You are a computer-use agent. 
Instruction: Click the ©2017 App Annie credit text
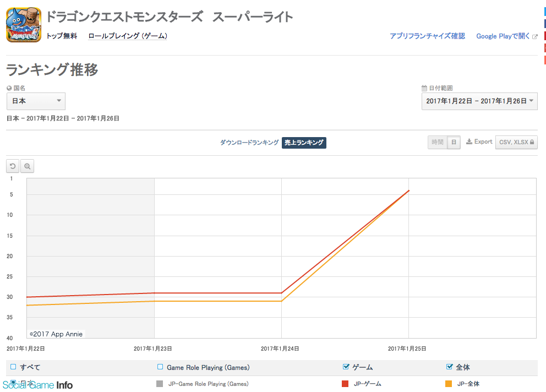[56, 334]
